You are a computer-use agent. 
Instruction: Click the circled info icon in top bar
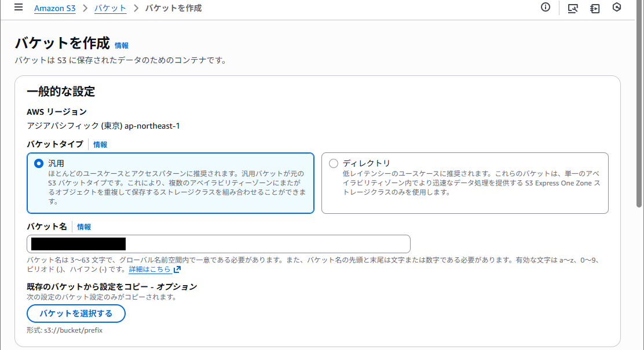(x=545, y=8)
